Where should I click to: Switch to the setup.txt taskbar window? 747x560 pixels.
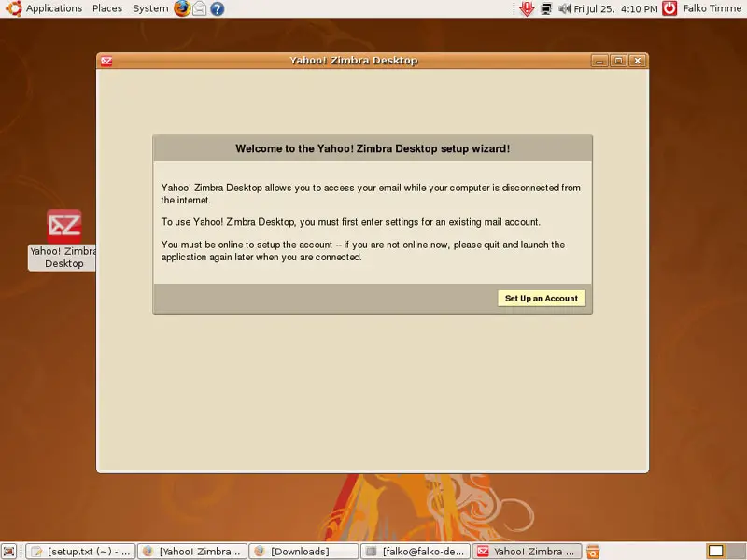click(x=80, y=552)
